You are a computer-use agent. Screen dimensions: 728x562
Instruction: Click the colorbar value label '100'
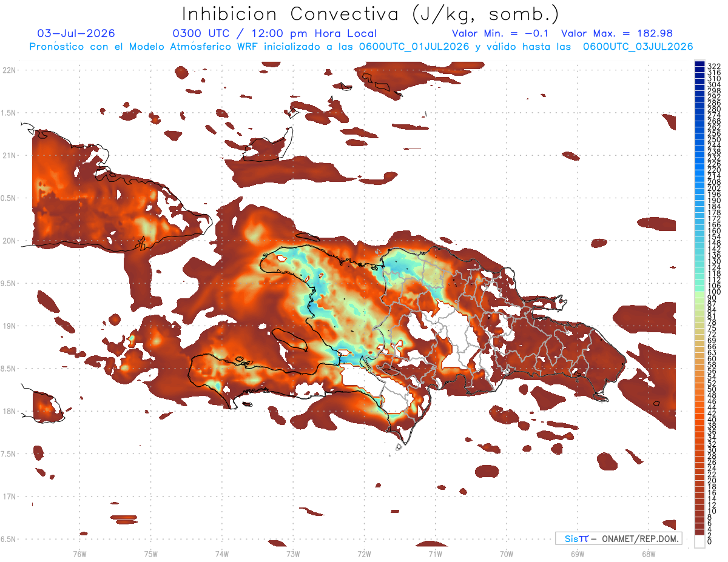713,293
